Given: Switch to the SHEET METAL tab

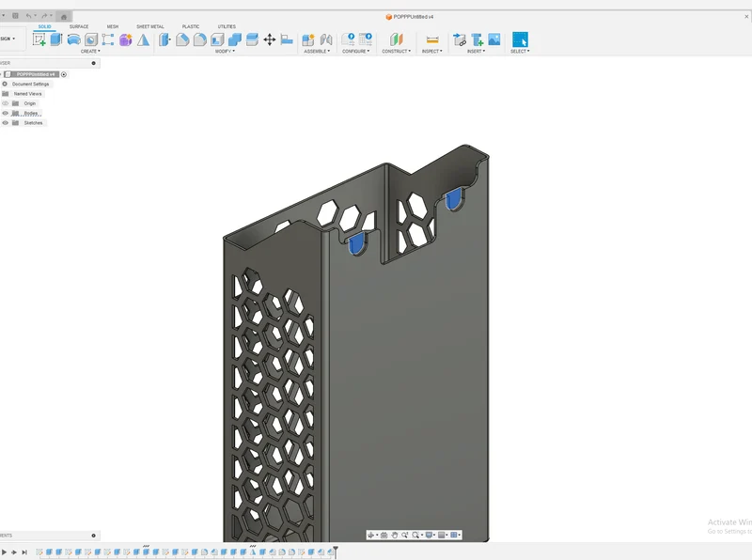Looking at the screenshot, I should (x=150, y=26).
